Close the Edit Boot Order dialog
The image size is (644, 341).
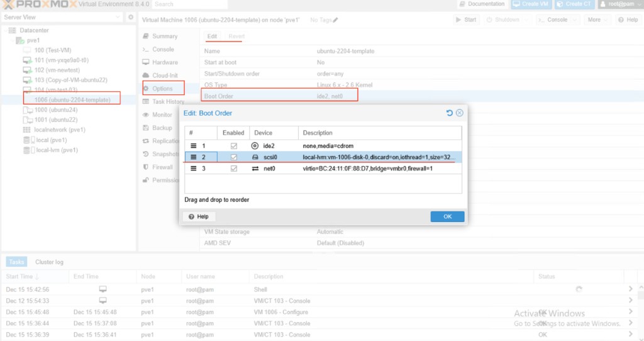460,113
